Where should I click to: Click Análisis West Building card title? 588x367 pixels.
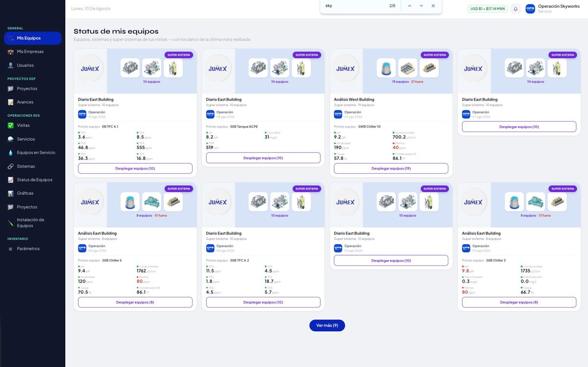[354, 100]
